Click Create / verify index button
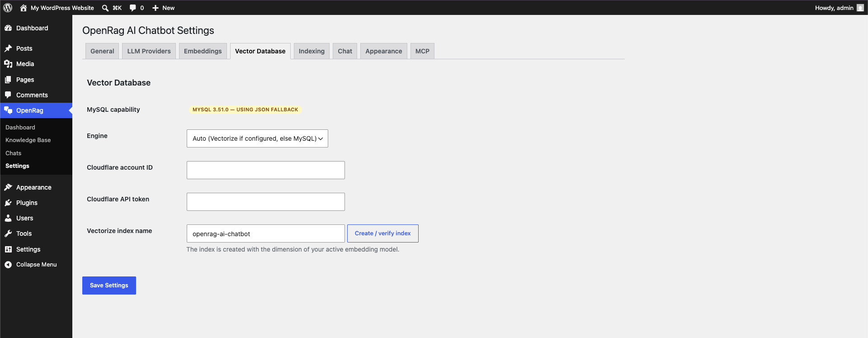Viewport: 868px width, 338px height. [382, 233]
